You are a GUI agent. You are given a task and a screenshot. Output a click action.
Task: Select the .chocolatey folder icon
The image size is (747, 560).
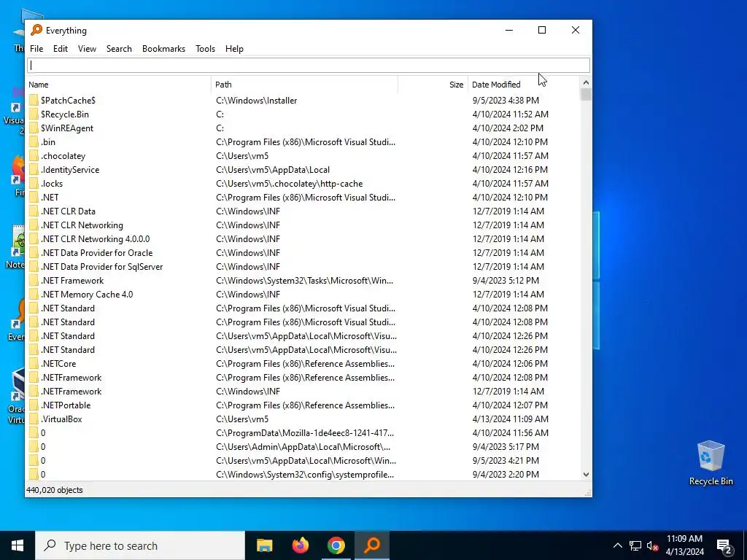tap(34, 155)
